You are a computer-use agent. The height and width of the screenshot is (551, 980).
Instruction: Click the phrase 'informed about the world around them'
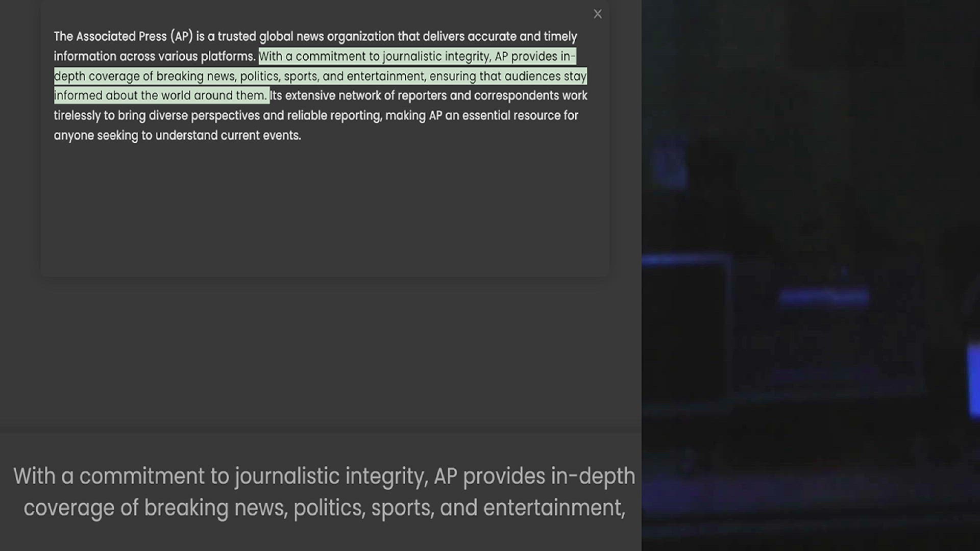pyautogui.click(x=160, y=96)
